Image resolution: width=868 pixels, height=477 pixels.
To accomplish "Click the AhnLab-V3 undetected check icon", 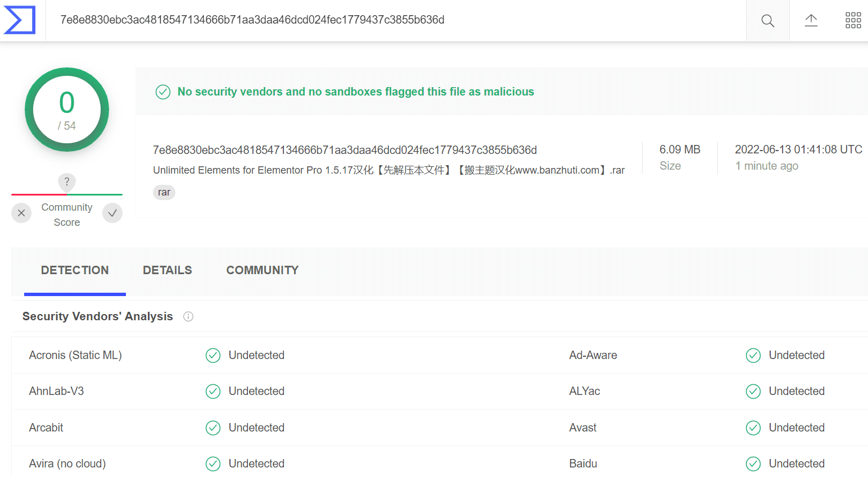I will coord(213,391).
